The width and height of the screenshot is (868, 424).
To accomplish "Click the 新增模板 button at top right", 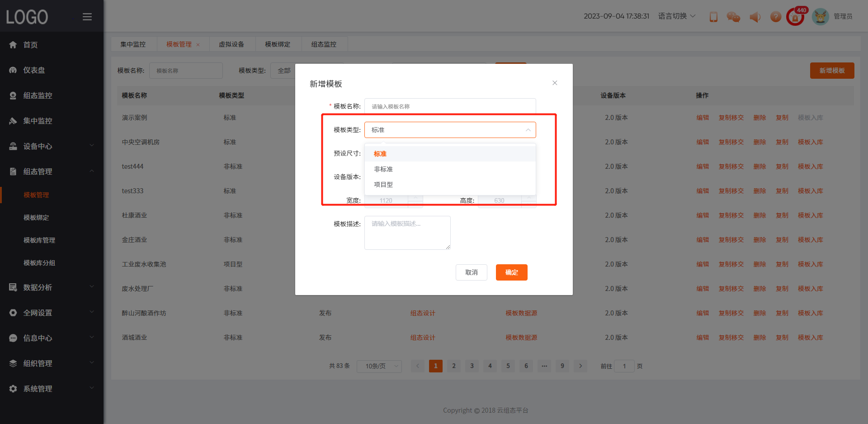I will click(x=832, y=71).
